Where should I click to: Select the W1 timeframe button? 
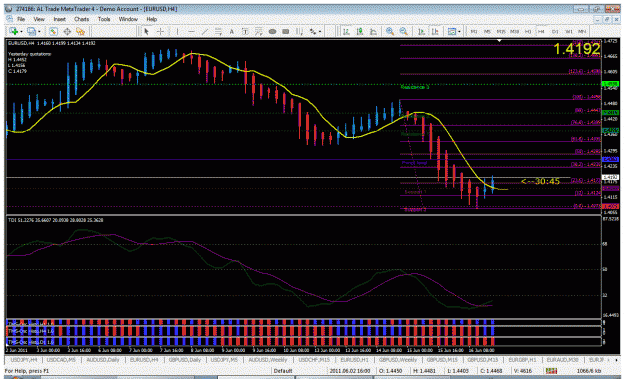(x=568, y=31)
